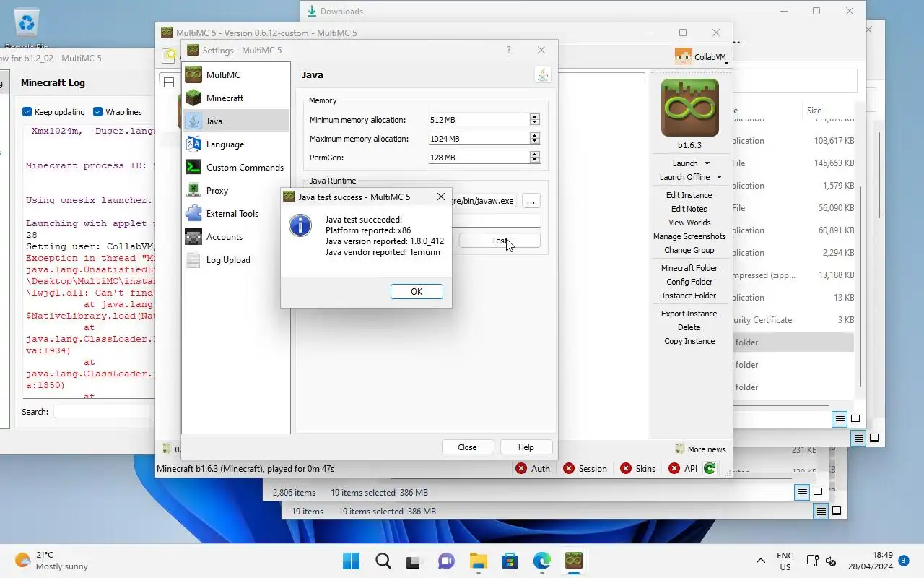Click the Language translation sidebar icon

pyautogui.click(x=193, y=144)
